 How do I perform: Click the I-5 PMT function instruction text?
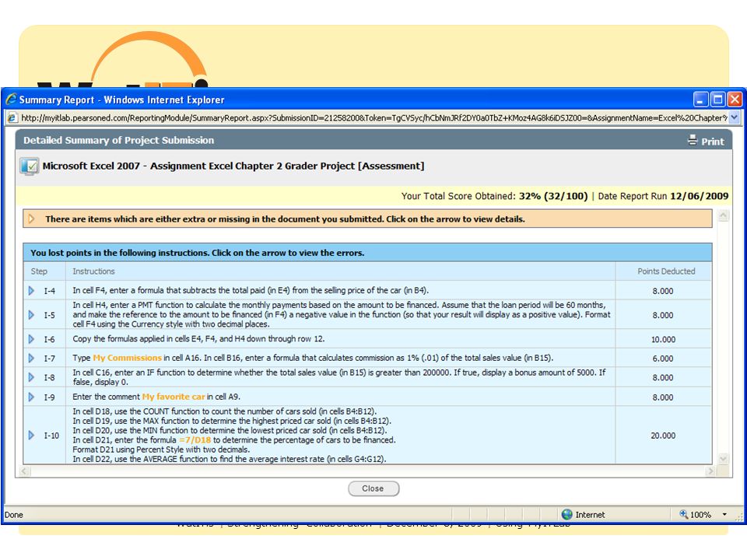(341, 314)
